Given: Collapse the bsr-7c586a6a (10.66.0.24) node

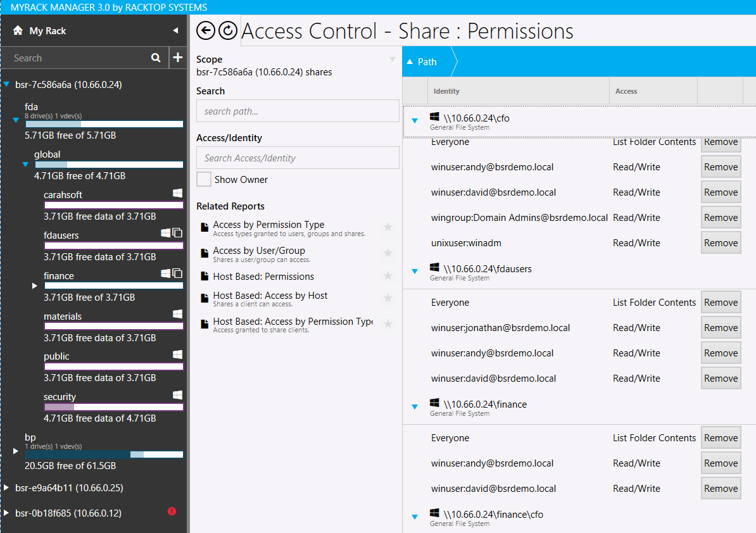Looking at the screenshot, I should [x=7, y=84].
